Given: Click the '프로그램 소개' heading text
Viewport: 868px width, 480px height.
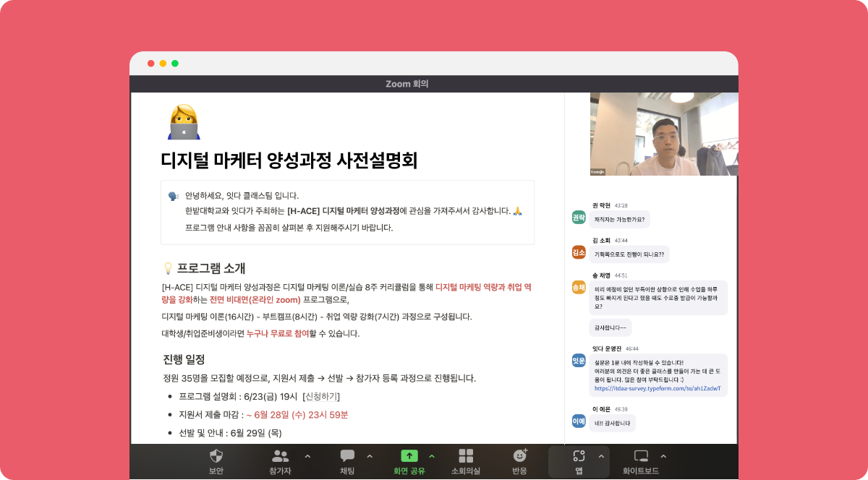Looking at the screenshot, I should tap(211, 268).
